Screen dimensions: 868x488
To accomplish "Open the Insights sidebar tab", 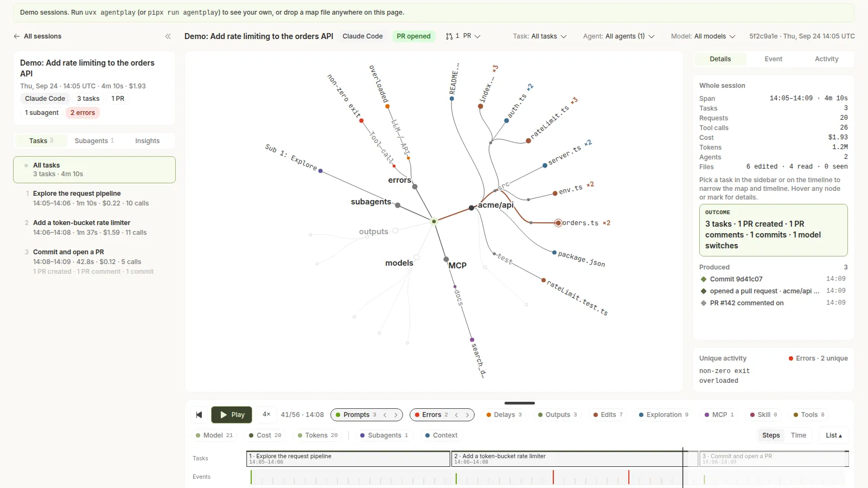I will click(148, 141).
